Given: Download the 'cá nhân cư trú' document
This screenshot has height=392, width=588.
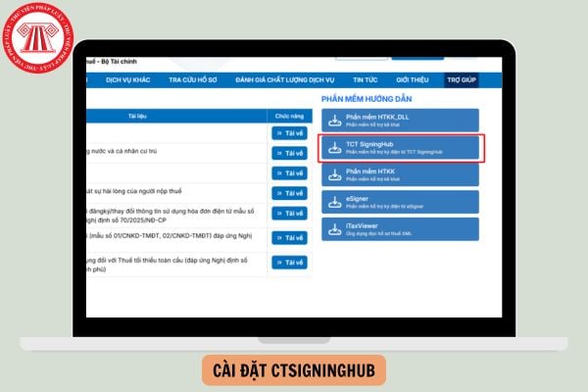Looking at the screenshot, I should [x=289, y=153].
